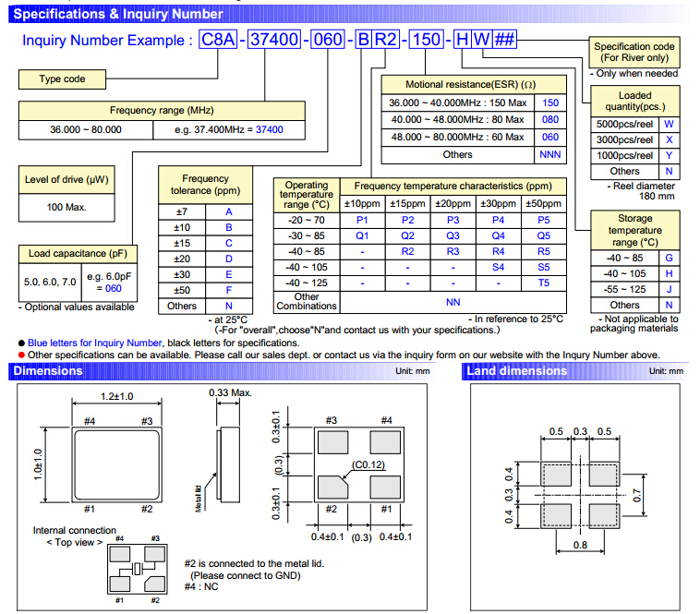Click the ## box in the inquiry number

tap(505, 41)
